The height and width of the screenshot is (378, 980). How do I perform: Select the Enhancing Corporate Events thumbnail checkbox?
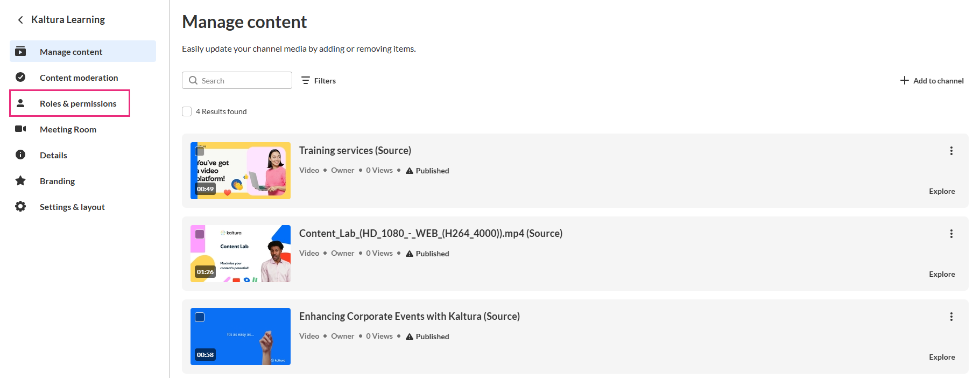(200, 317)
